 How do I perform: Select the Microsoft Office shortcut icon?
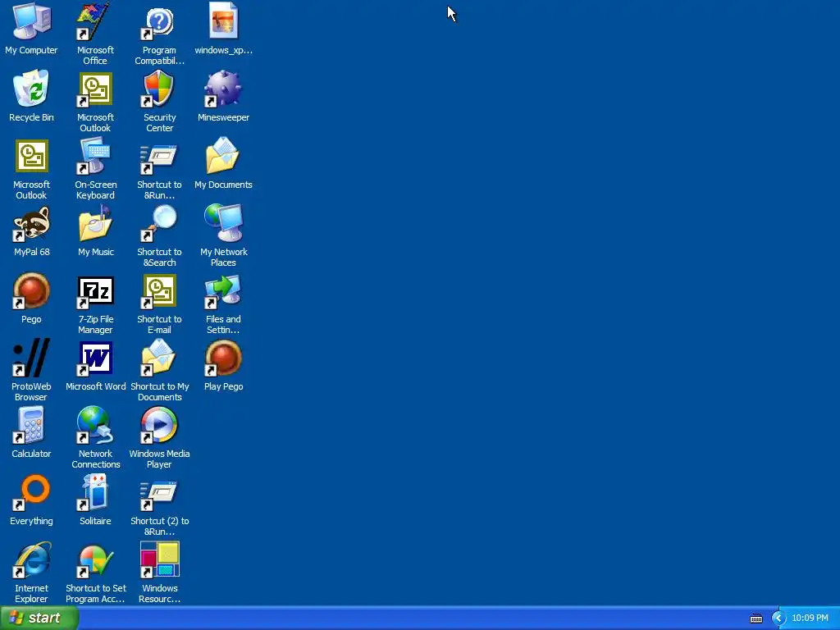(x=95, y=22)
